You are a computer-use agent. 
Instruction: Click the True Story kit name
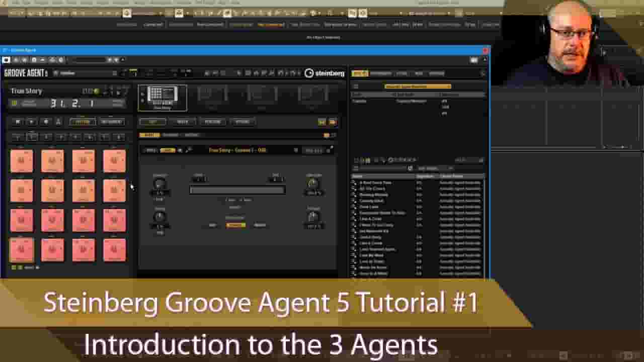coord(27,91)
